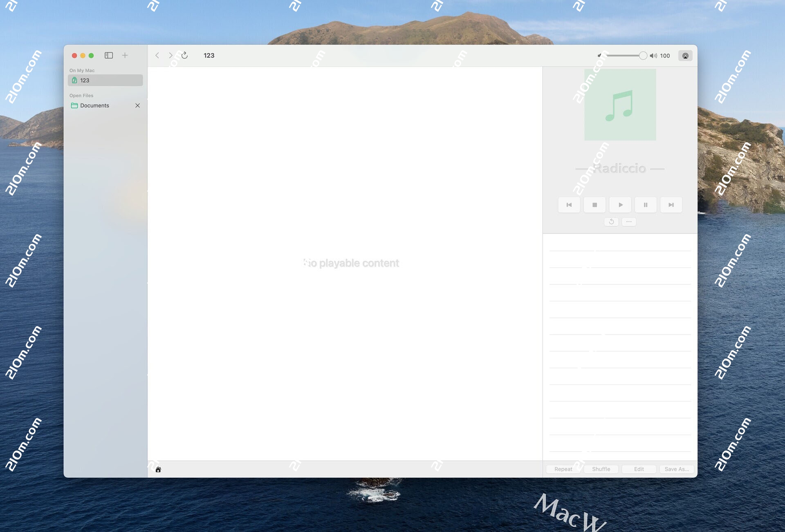
Task: Create a new playlist with the plus icon
Action: [x=125, y=55]
